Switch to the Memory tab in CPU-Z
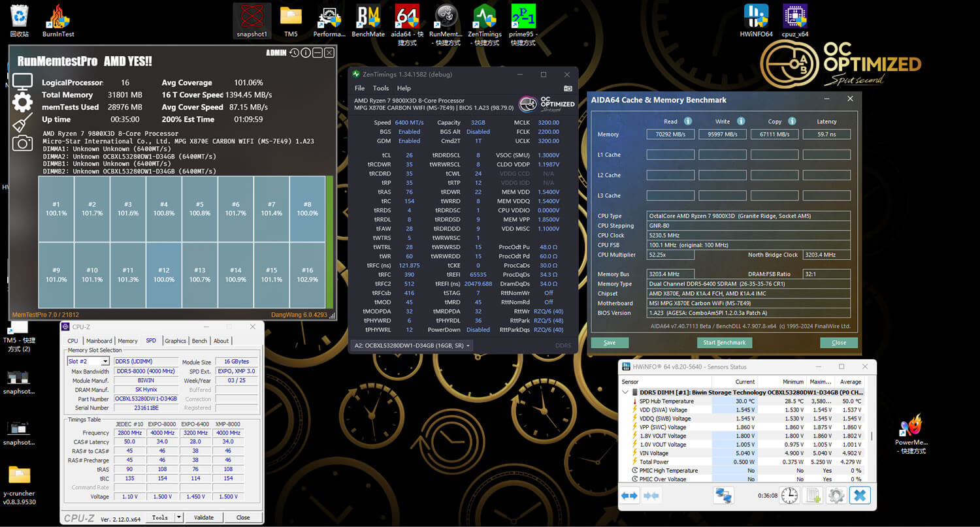 tap(127, 341)
